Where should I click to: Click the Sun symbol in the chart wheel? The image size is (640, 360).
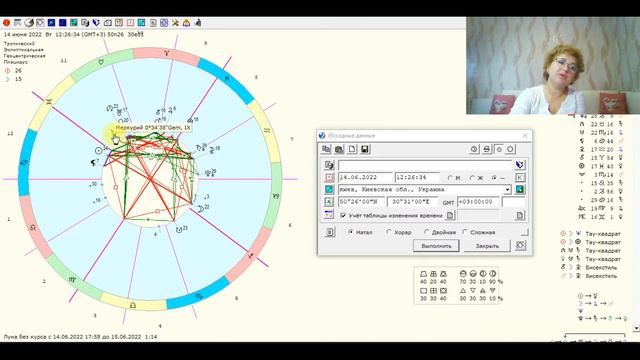pos(98,151)
